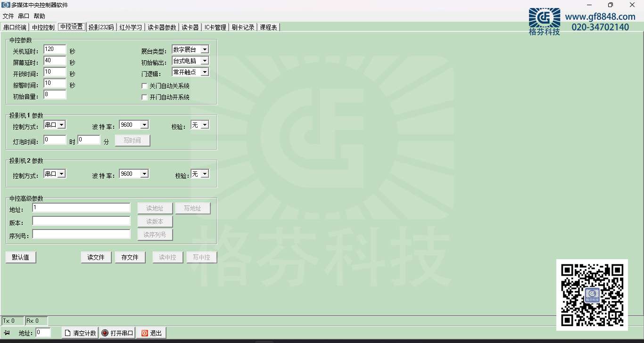The width and height of the screenshot is (644, 343).
Task: Click the QR code image
Action: click(x=592, y=294)
